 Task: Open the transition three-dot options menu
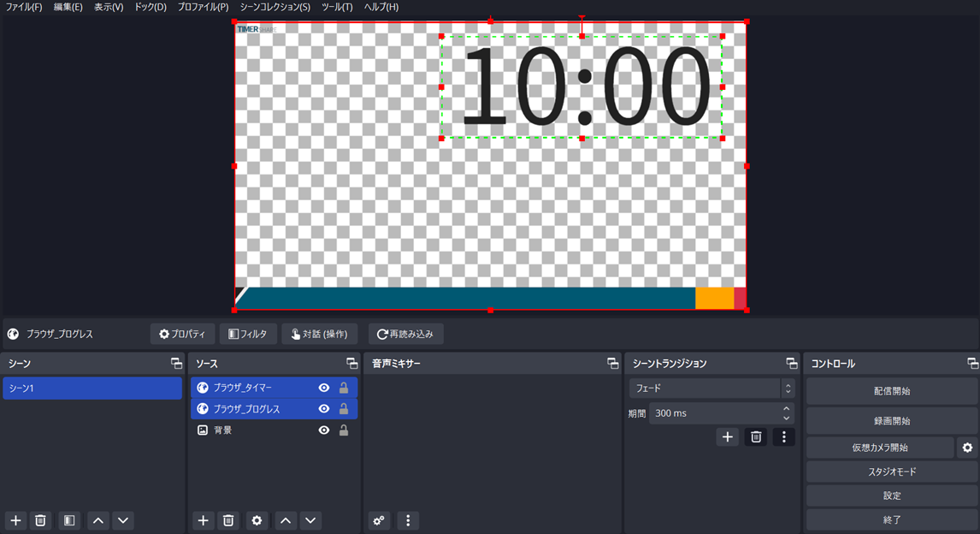783,437
